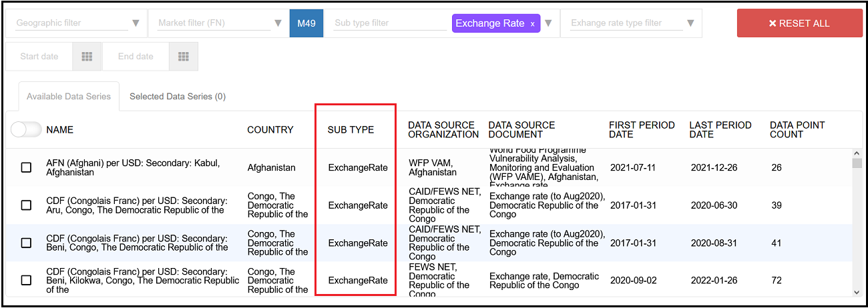
Task: Open the Start date calendar picker icon
Action: pos(87,57)
